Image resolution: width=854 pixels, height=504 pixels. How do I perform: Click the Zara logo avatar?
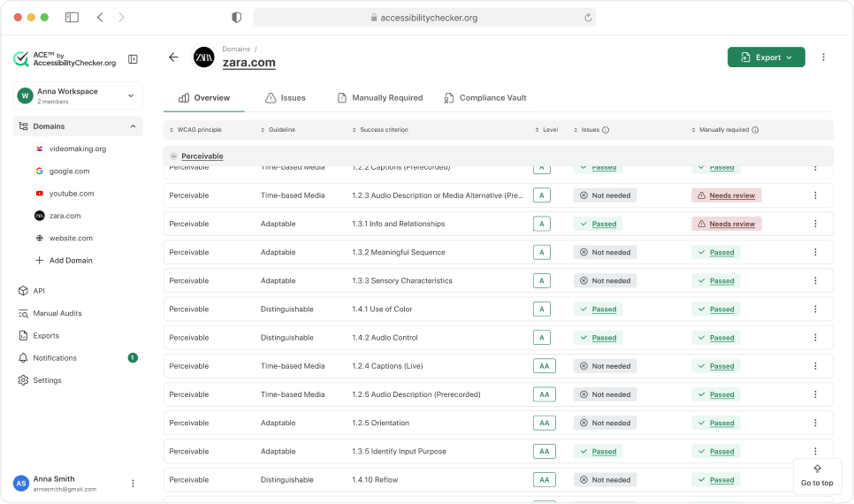(x=204, y=57)
